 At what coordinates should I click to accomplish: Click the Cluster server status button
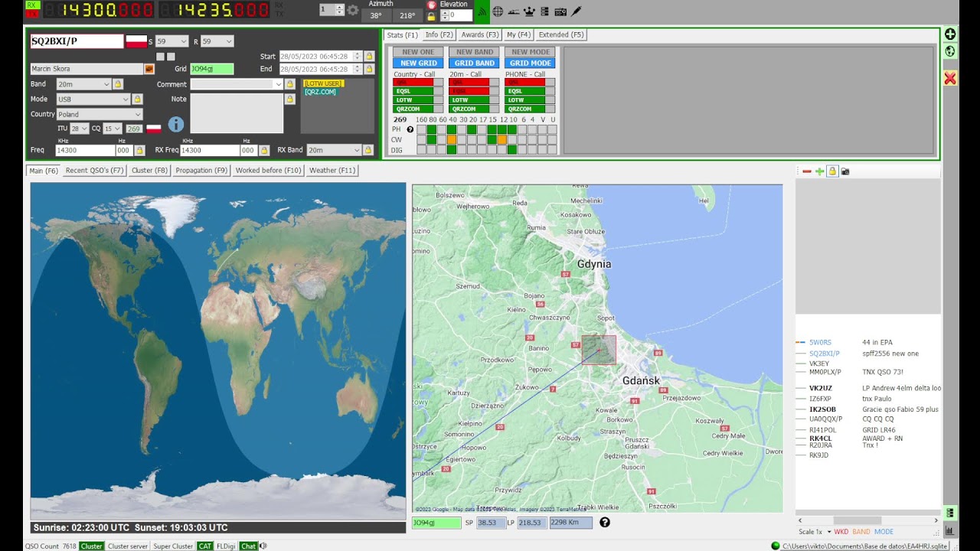[x=128, y=546]
